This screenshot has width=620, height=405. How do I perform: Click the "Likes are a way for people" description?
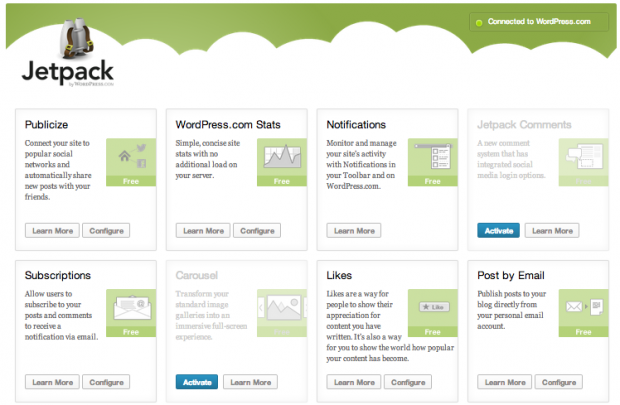click(390, 326)
